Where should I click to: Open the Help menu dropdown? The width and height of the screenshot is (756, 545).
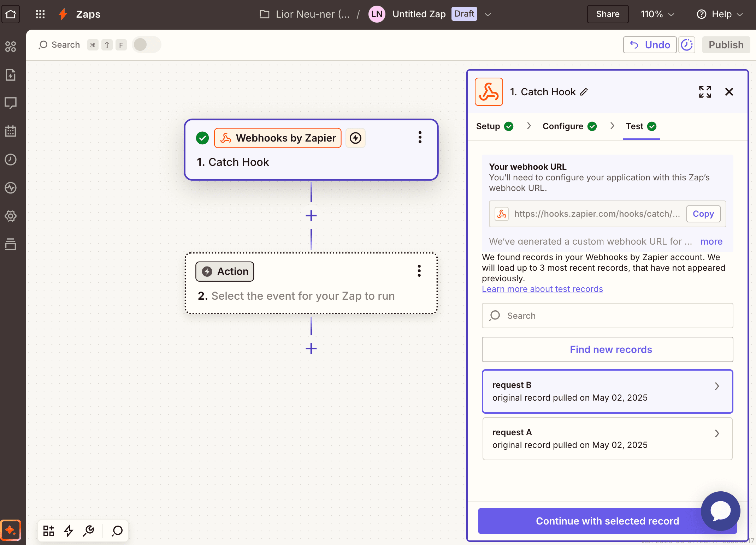[720, 14]
